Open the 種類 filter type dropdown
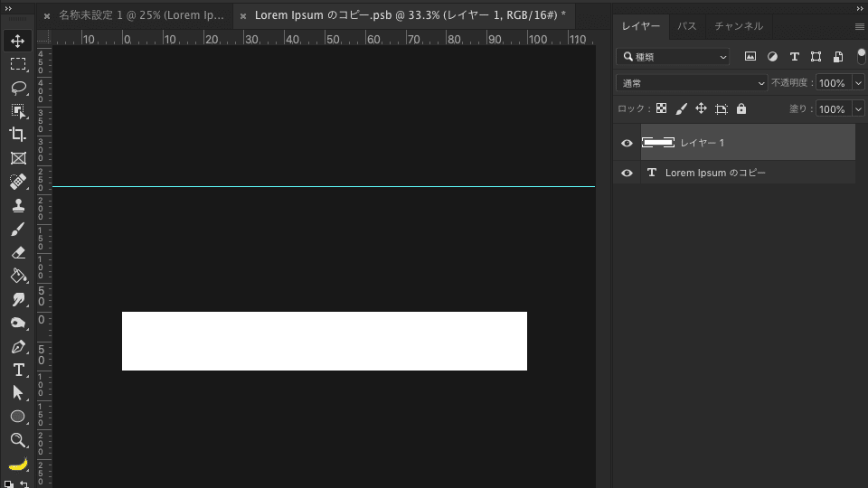 673,56
